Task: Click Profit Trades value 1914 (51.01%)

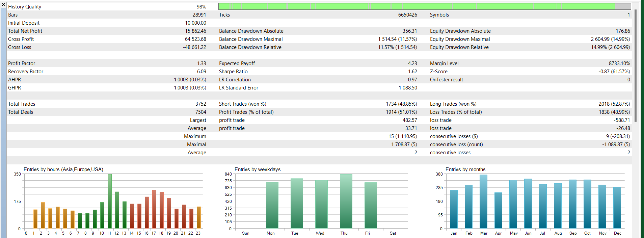Action: coord(402,112)
